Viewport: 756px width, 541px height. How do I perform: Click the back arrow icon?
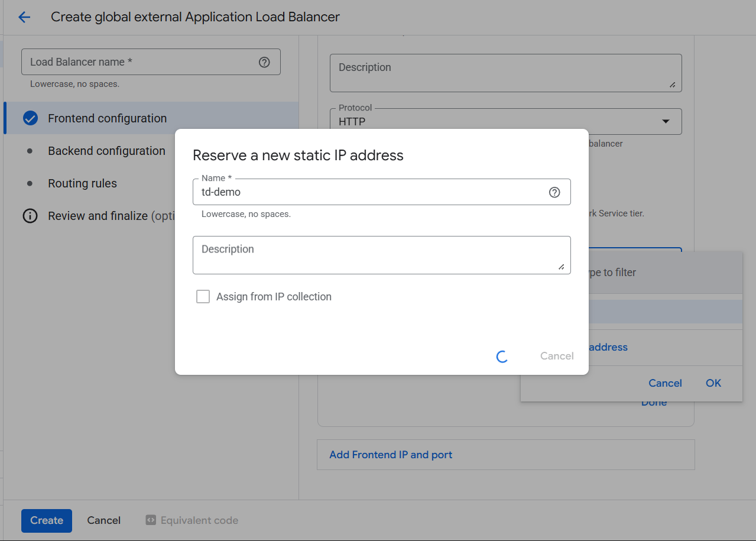pyautogui.click(x=24, y=17)
